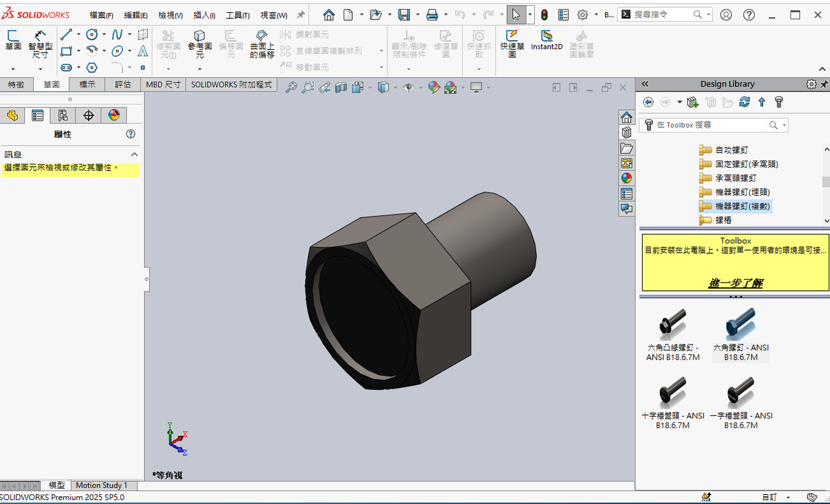Open the ConfigurationManager tab icon

click(63, 115)
